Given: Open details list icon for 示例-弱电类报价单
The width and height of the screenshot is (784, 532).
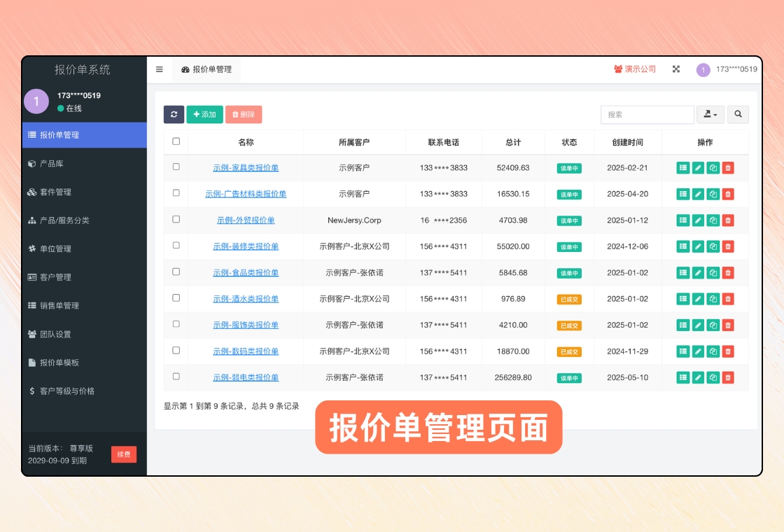Looking at the screenshot, I should pos(683,377).
